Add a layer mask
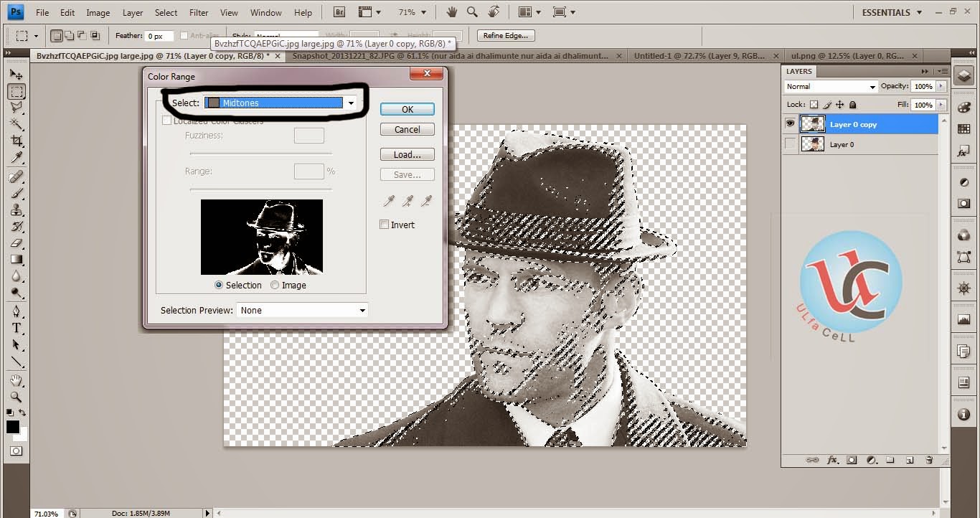Viewport: 980px width, 518px height. pos(852,460)
